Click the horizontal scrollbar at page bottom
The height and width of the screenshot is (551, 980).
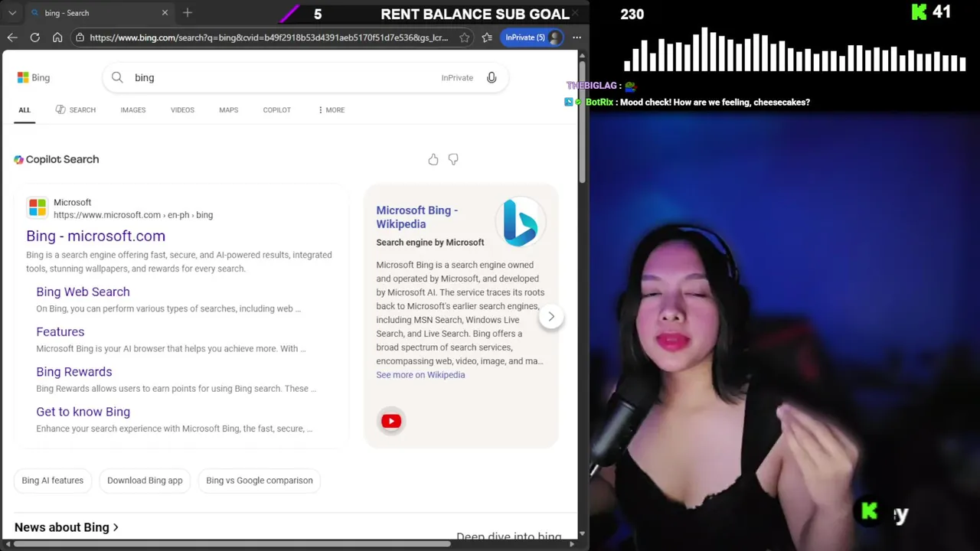pyautogui.click(x=233, y=544)
